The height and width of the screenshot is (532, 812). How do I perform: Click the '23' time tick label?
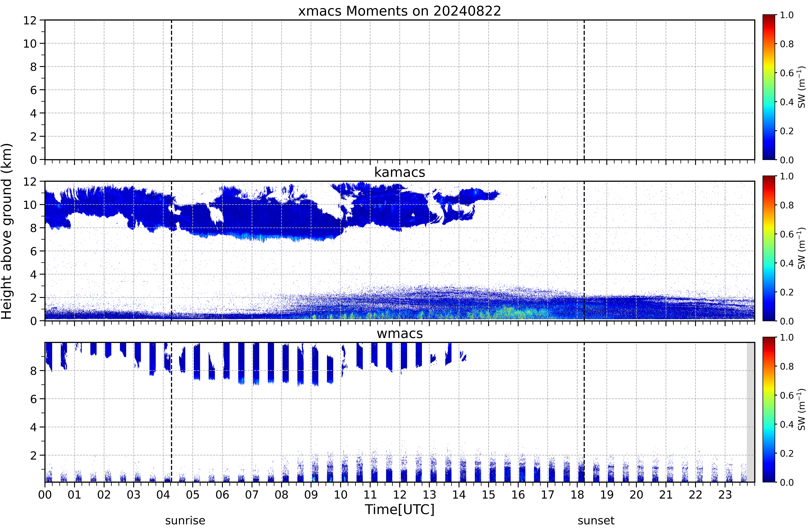(725, 495)
